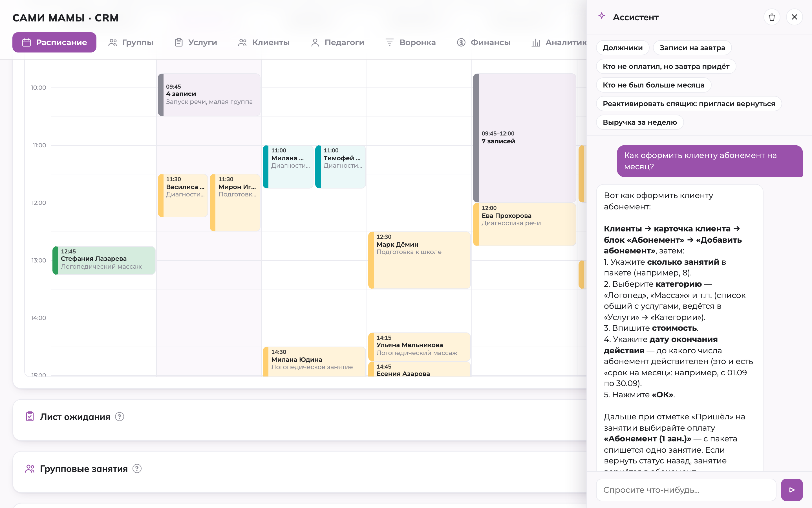Open the Финансы tab

(x=484, y=42)
